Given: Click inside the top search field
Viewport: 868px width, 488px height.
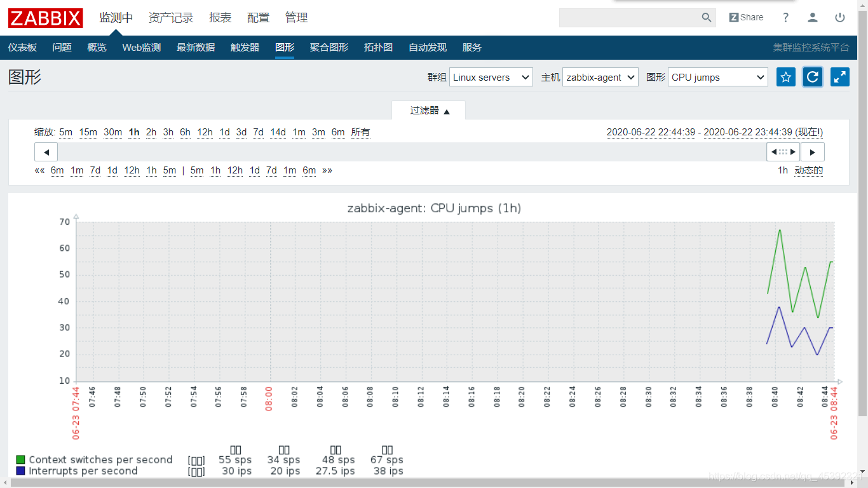Looking at the screenshot, I should [629, 18].
